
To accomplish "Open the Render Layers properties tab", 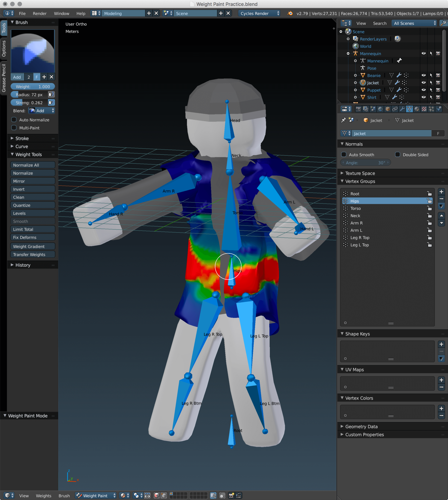I will point(365,109).
